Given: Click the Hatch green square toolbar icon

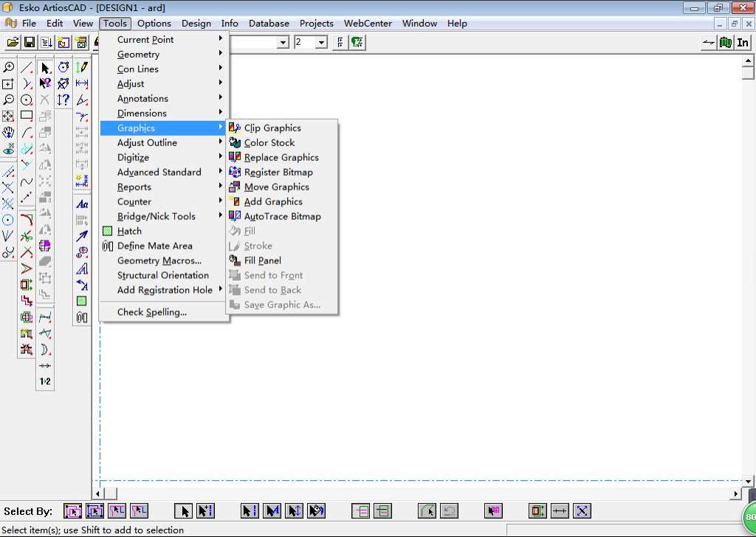Looking at the screenshot, I should (82, 301).
